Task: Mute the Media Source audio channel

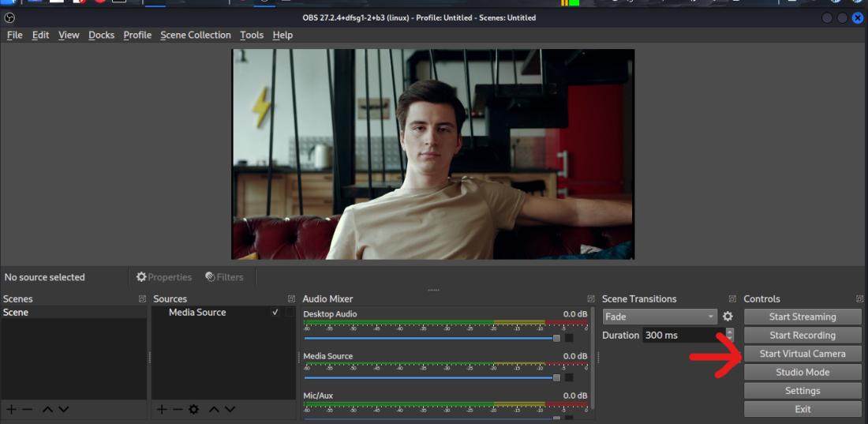Action: pyautogui.click(x=569, y=377)
